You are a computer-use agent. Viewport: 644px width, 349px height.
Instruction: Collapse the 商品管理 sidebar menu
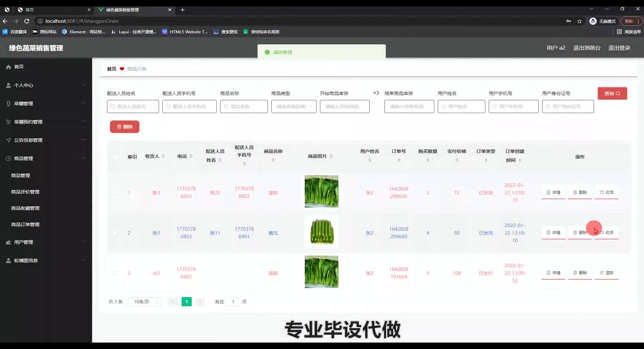pyautogui.click(x=46, y=158)
